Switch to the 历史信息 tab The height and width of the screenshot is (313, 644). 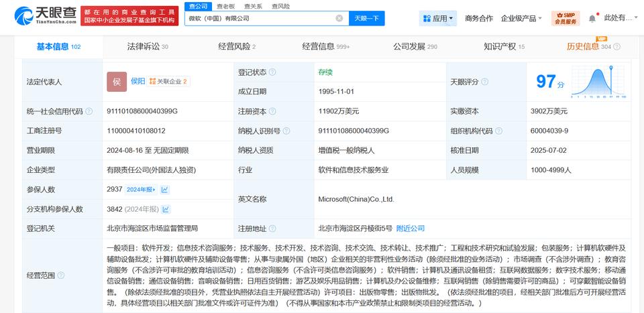588,47
